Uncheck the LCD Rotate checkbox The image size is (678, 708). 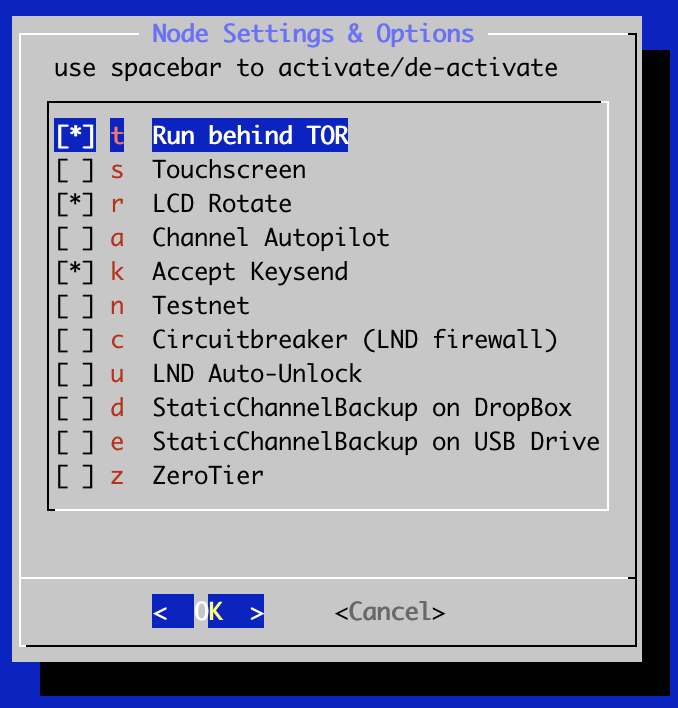click(x=75, y=204)
